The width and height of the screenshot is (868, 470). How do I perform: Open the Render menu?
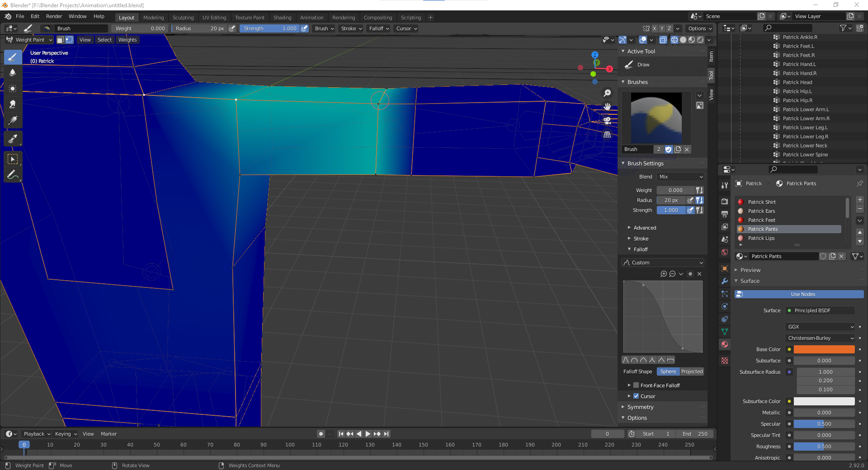[54, 16]
